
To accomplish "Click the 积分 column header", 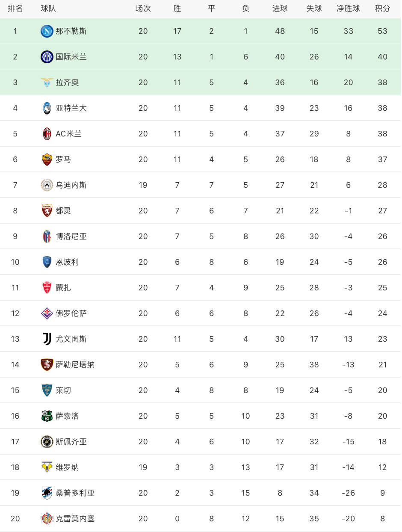I will [383, 9].
